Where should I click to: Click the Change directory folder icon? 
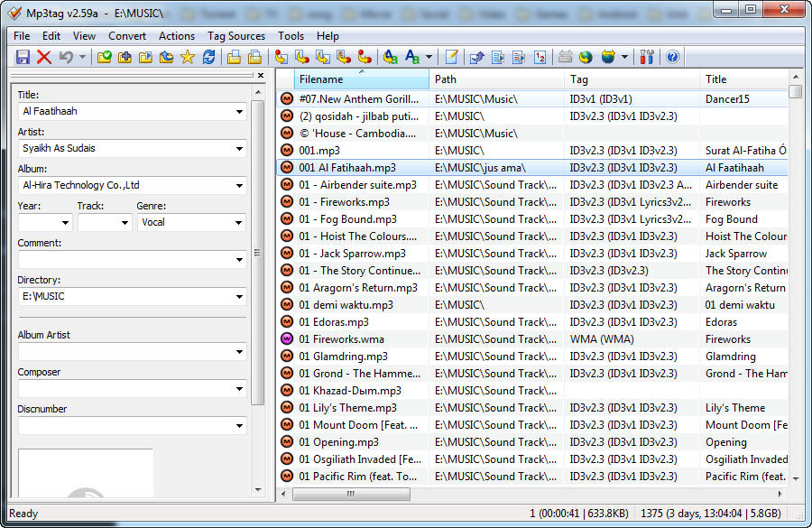click(104, 57)
